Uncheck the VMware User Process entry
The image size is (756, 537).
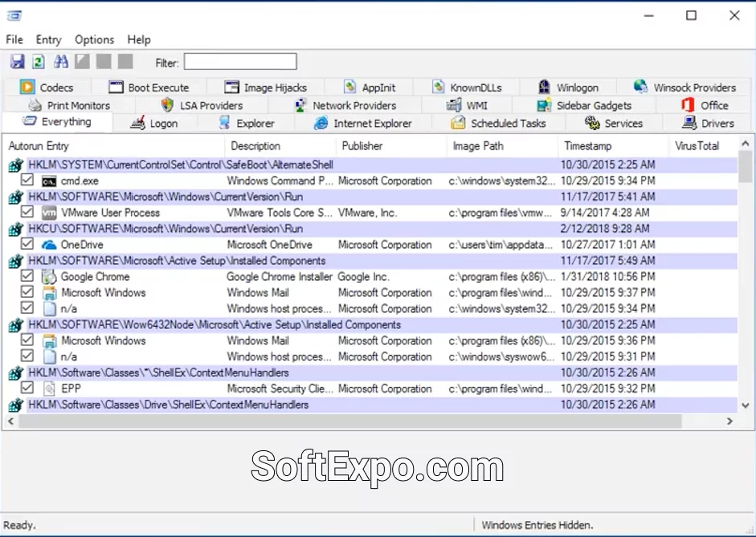(27, 213)
